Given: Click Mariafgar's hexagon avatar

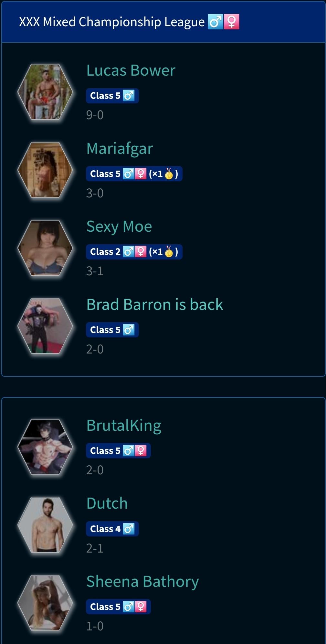Looking at the screenshot, I should point(45,170).
